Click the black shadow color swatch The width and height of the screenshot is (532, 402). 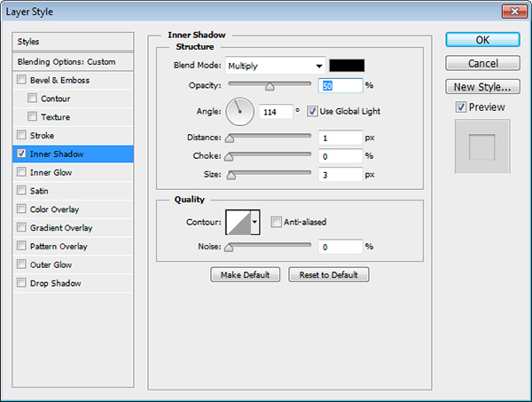pos(348,66)
